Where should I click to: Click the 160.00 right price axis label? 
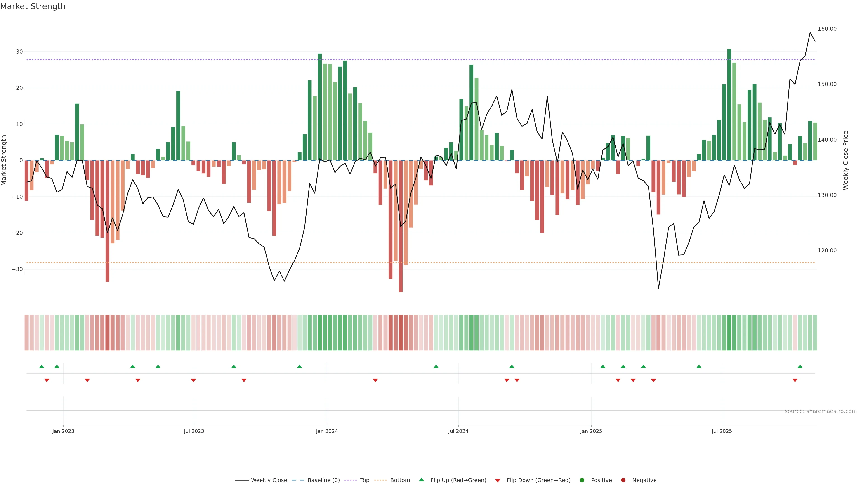pos(827,29)
